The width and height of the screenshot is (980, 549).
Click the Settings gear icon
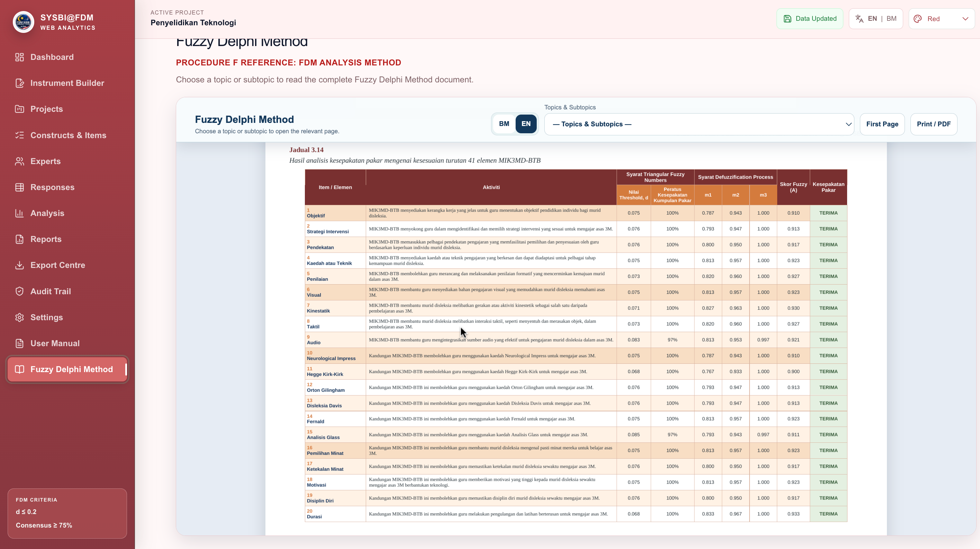19,317
